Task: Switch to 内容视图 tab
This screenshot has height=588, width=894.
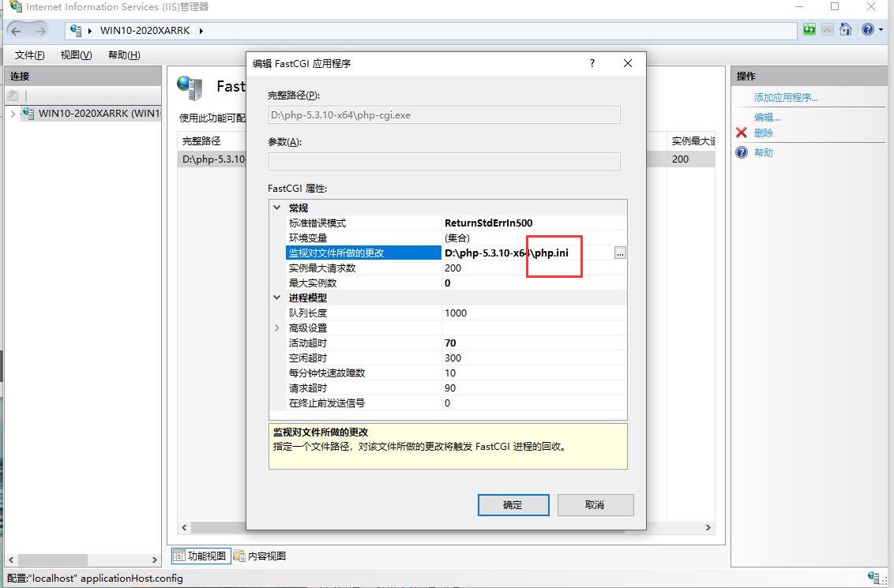Action: [260, 556]
